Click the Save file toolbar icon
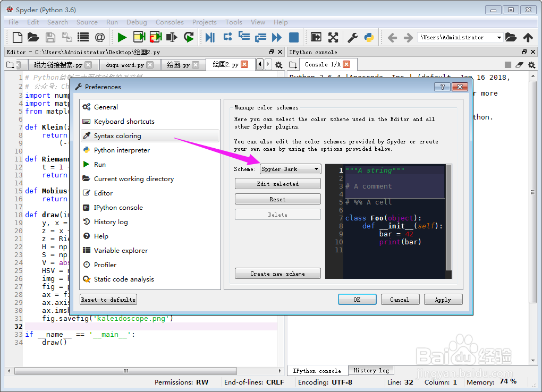 click(x=50, y=37)
